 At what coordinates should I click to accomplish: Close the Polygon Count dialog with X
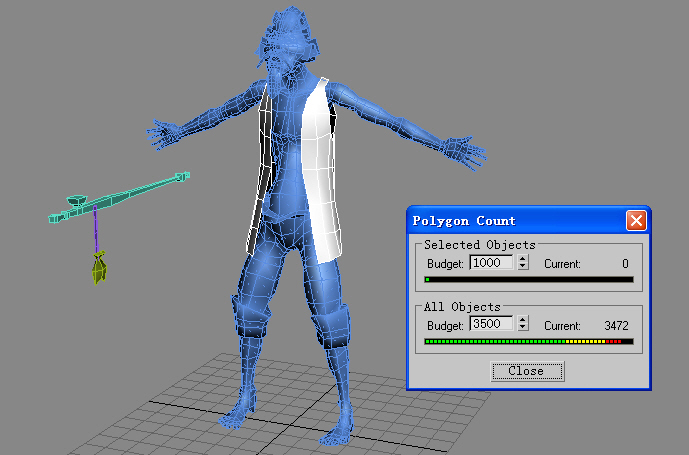click(635, 220)
